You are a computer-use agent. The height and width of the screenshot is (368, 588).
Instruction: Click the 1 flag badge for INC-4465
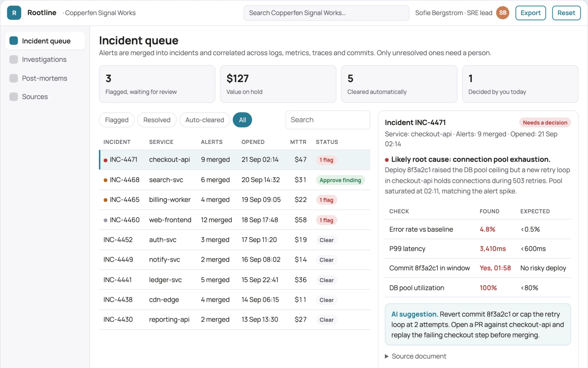click(x=326, y=200)
